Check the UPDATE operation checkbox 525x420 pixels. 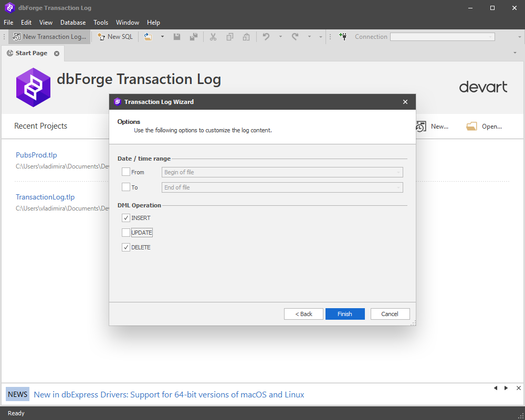point(126,233)
